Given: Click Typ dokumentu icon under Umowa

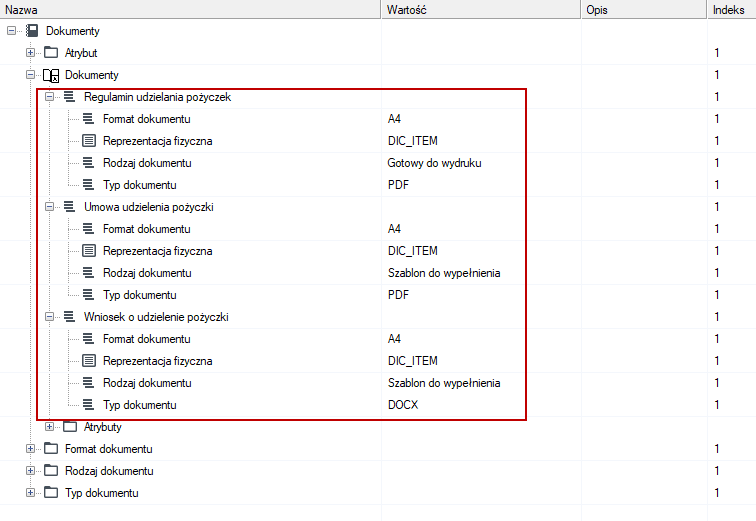Looking at the screenshot, I should [88, 294].
